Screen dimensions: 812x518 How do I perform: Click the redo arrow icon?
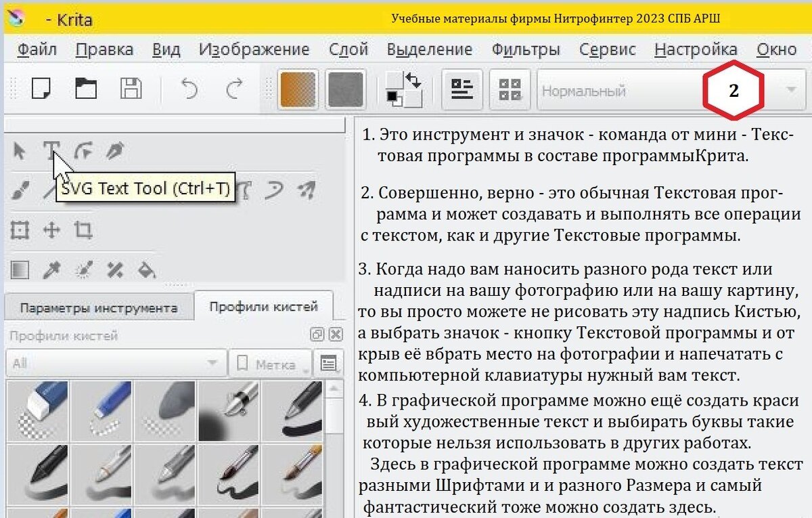pyautogui.click(x=233, y=89)
